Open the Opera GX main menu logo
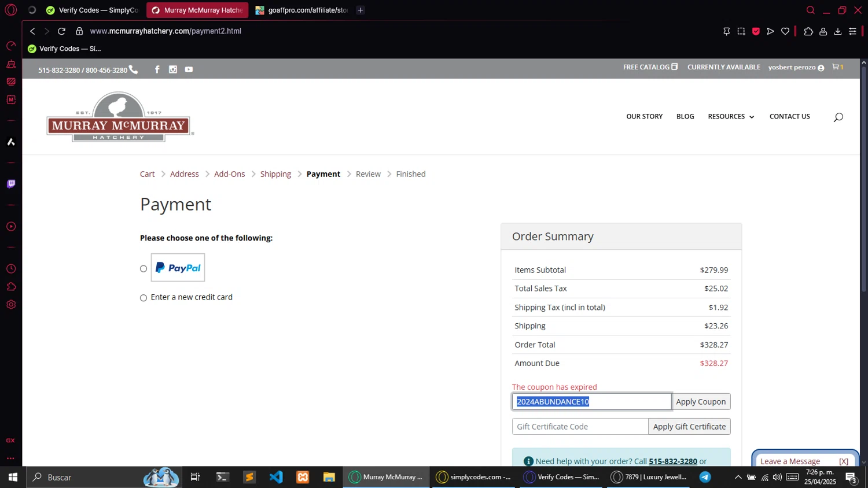Screen dimensions: 868x488 tap(10, 10)
